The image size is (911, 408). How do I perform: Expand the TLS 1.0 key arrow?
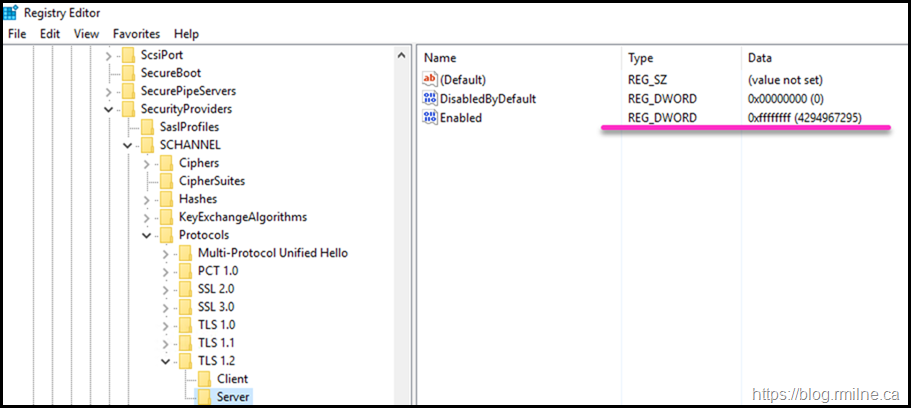click(165, 325)
